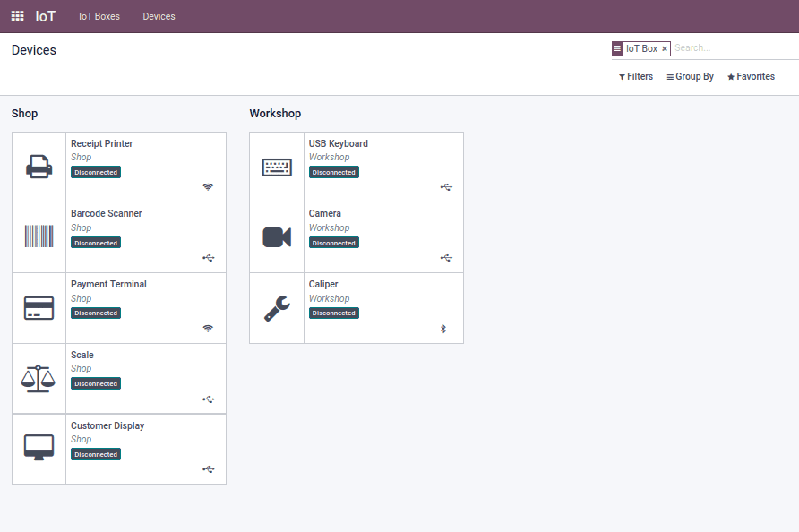799x532 pixels.
Task: Click the Receipt Printer device icon
Action: 39,167
